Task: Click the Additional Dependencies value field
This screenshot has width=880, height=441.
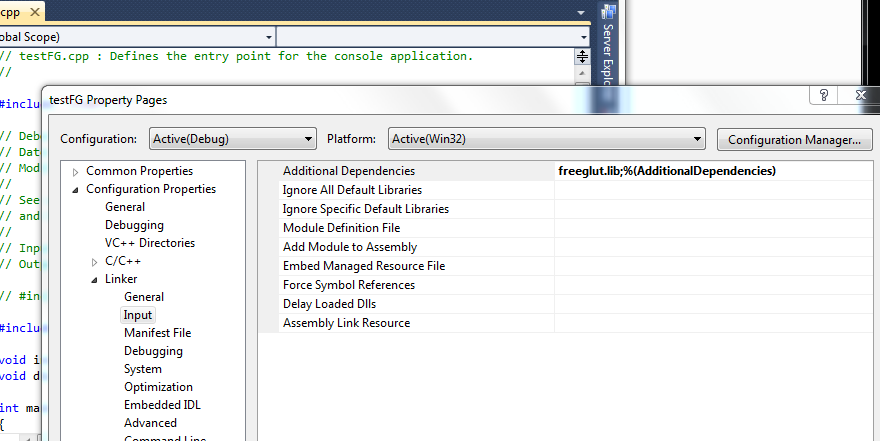Action: (x=712, y=171)
